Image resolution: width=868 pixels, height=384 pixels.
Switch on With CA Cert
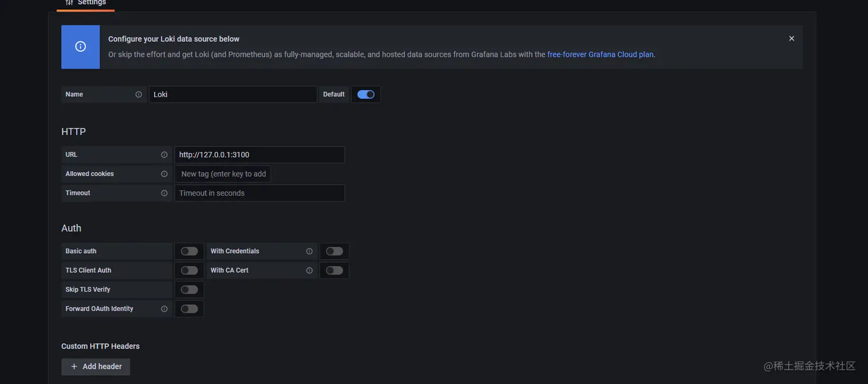click(334, 270)
